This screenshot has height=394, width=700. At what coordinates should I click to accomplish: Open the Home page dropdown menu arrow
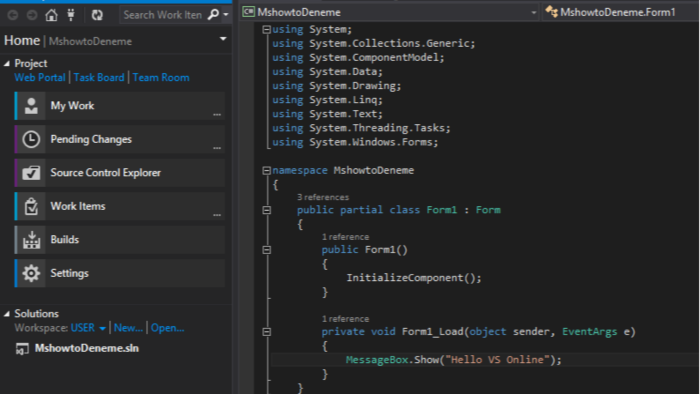223,39
